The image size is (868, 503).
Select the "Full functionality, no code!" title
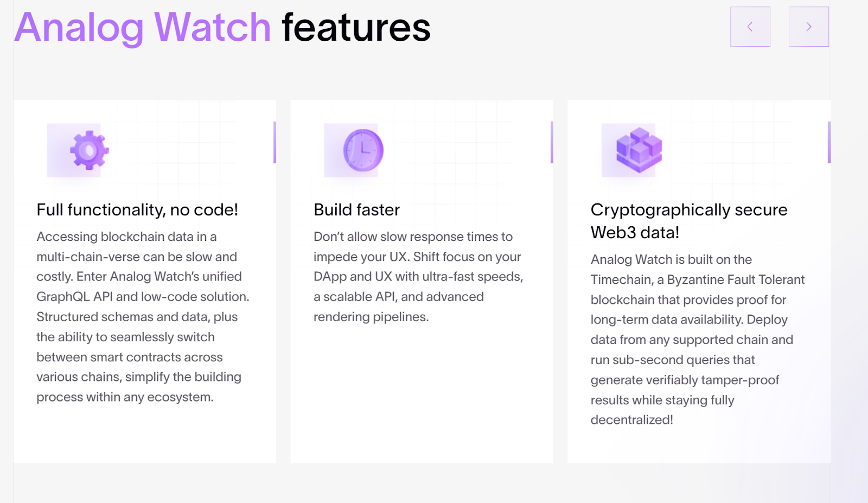click(137, 210)
